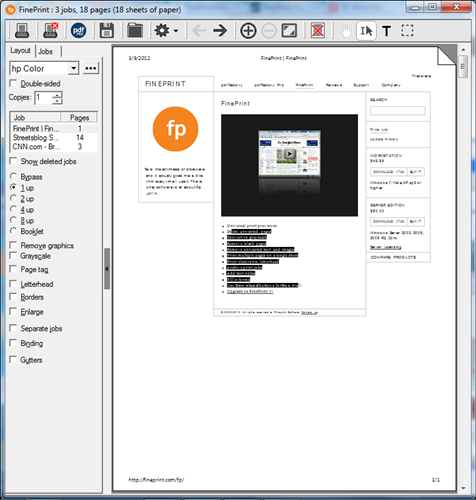476x500 pixels.
Task: Select the text T tool
Action: pyautogui.click(x=387, y=31)
